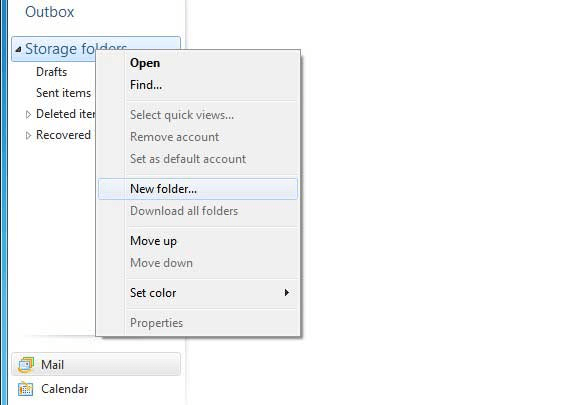Select Move up in context menu
The image size is (570, 405).
pyautogui.click(x=198, y=241)
